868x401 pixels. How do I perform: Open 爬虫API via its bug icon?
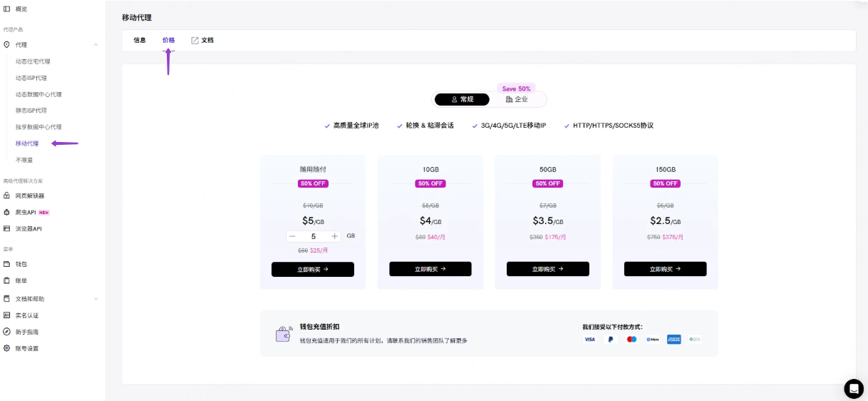tap(7, 212)
